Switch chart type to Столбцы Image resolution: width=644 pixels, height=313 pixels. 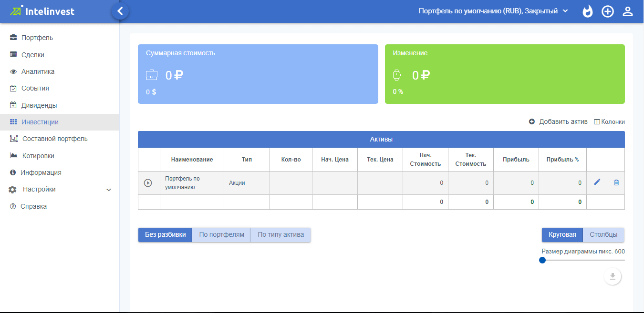(603, 234)
